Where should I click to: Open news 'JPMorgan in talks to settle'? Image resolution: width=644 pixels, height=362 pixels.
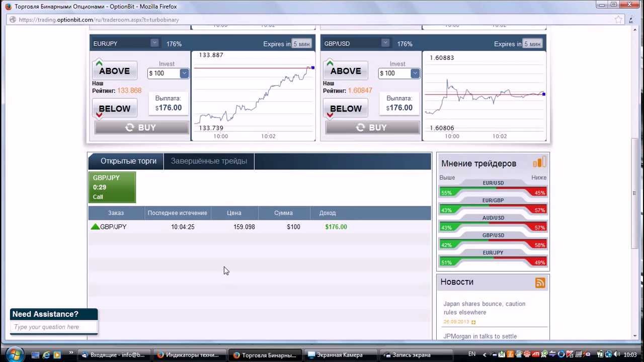[x=480, y=336]
